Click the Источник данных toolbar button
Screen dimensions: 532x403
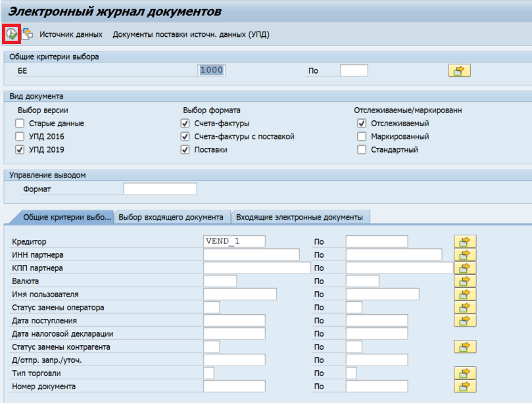[71, 34]
